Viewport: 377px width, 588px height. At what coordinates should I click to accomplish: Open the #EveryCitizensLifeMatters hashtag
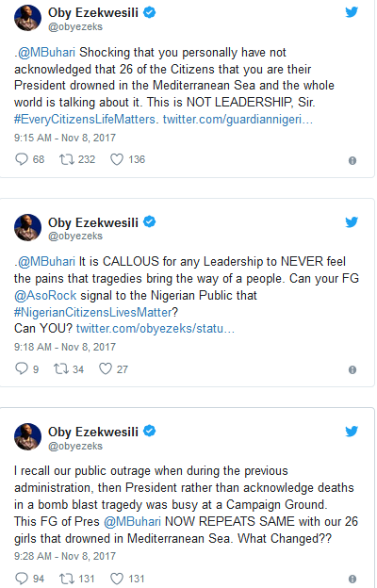tap(85, 120)
